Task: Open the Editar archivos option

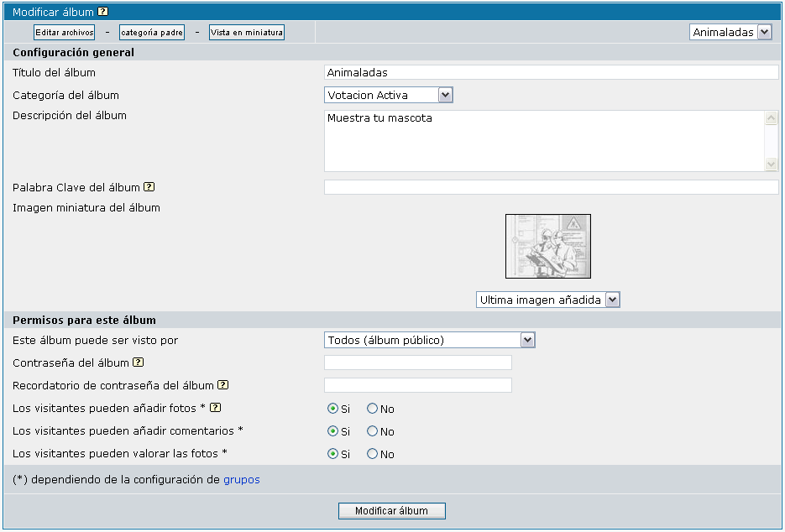Action: 64,32
